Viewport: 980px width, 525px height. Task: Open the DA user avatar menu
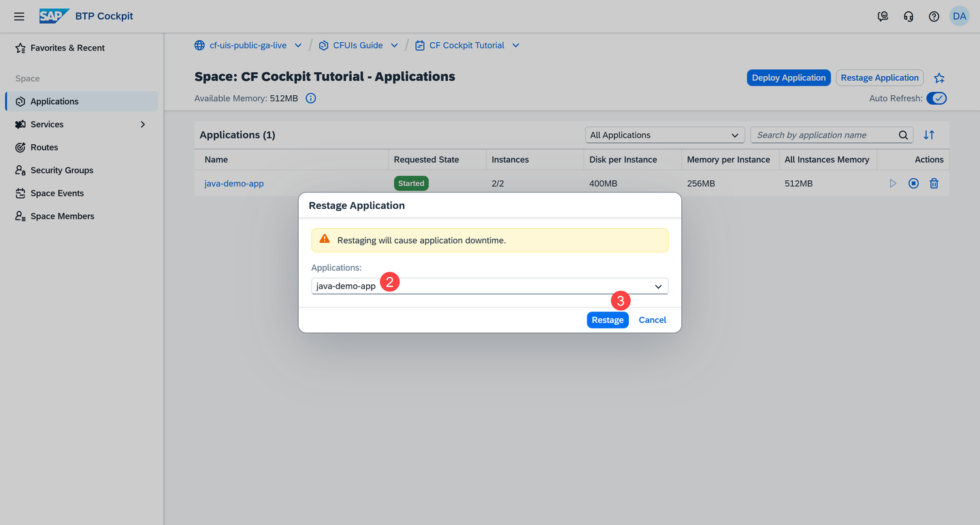(x=960, y=16)
